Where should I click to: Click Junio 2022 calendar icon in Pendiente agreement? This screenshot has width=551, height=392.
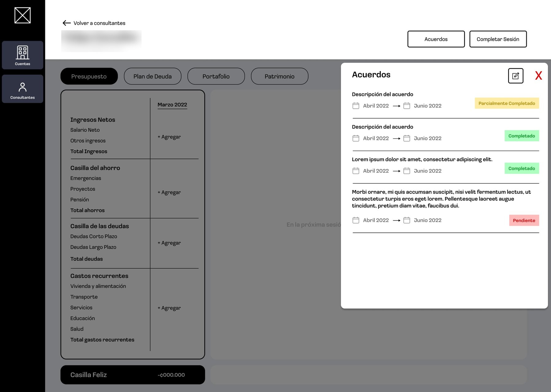407,220
